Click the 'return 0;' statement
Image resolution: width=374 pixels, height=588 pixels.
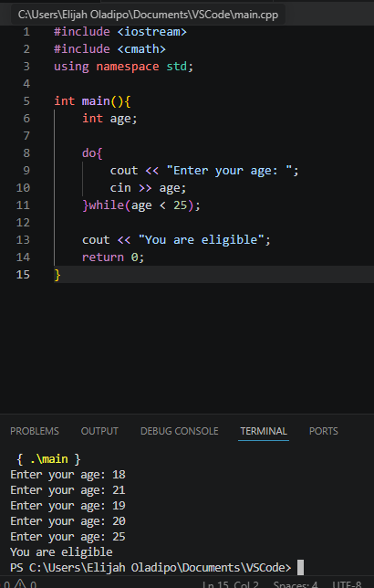click(113, 257)
